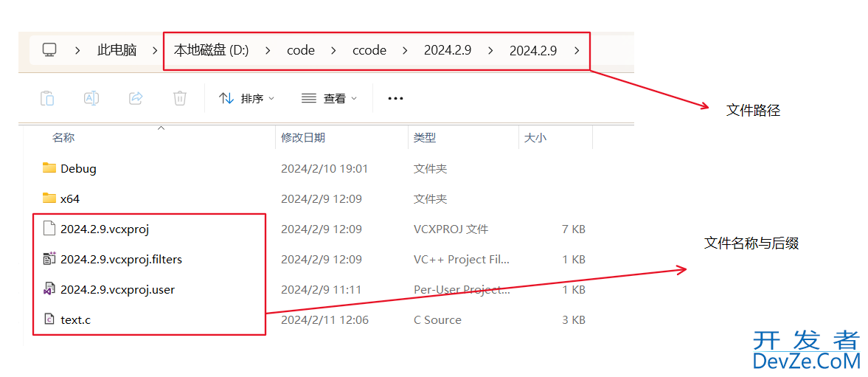Open the x64 folder
Screen dimensions: 868x377
point(70,198)
